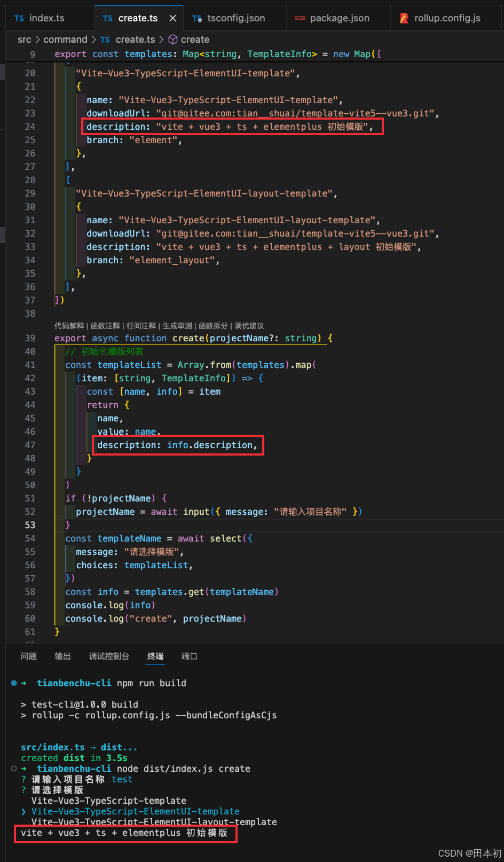
Task: Click Vite-Vue3-TypeScript-template terminal choice
Action: [x=109, y=801]
